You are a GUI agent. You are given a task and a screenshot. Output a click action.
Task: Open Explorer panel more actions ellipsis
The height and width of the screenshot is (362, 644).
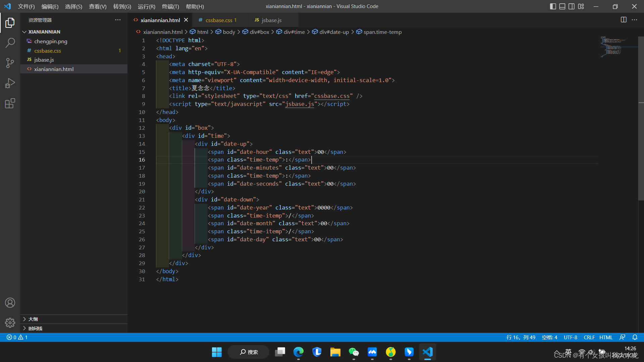pos(118,20)
